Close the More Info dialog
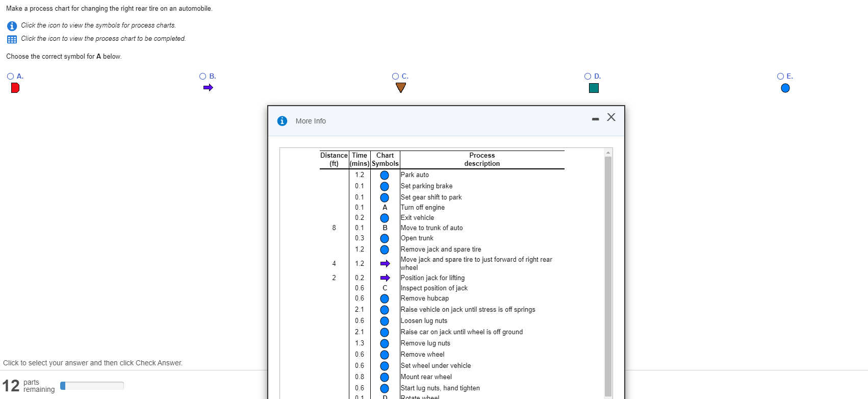Image resolution: width=868 pixels, height=399 pixels. pos(611,117)
